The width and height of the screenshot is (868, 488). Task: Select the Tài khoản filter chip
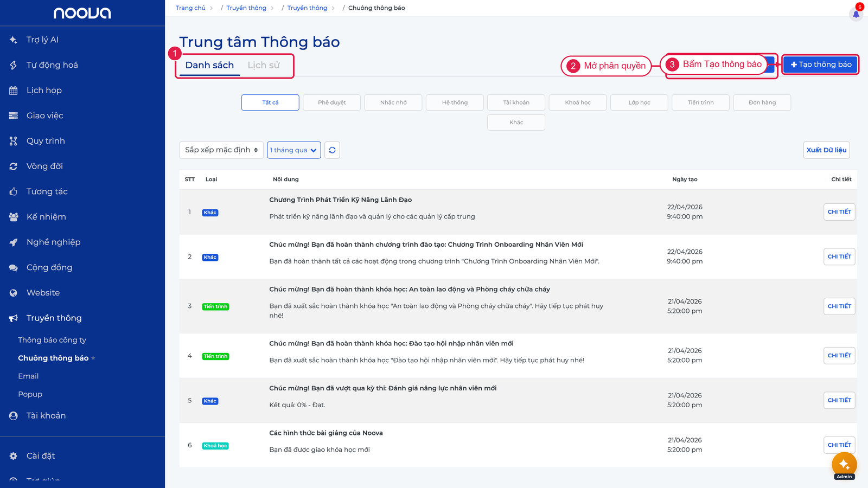pyautogui.click(x=516, y=102)
